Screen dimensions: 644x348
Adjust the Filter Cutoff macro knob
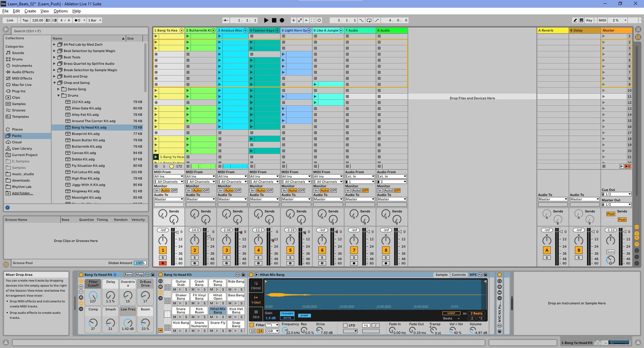[93, 296]
